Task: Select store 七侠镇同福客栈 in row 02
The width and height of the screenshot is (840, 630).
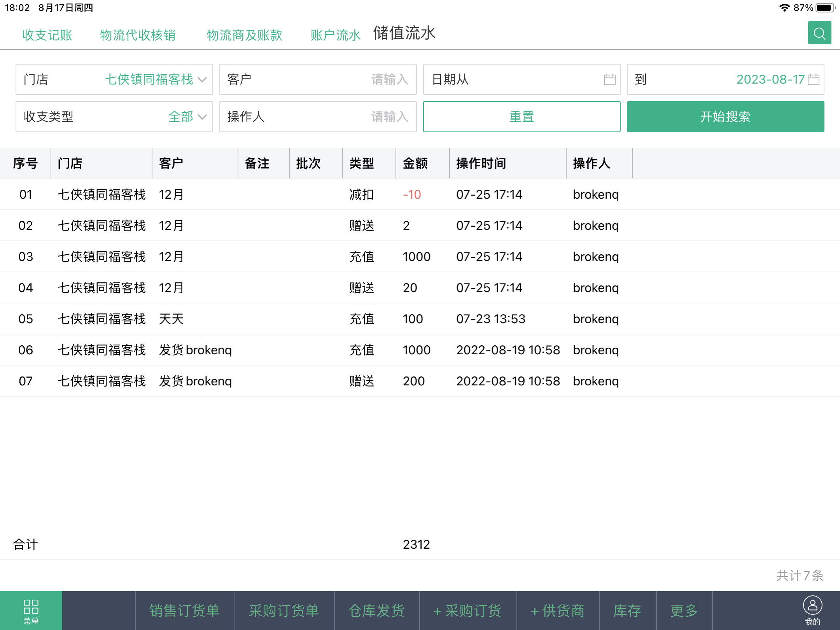Action: [102, 226]
